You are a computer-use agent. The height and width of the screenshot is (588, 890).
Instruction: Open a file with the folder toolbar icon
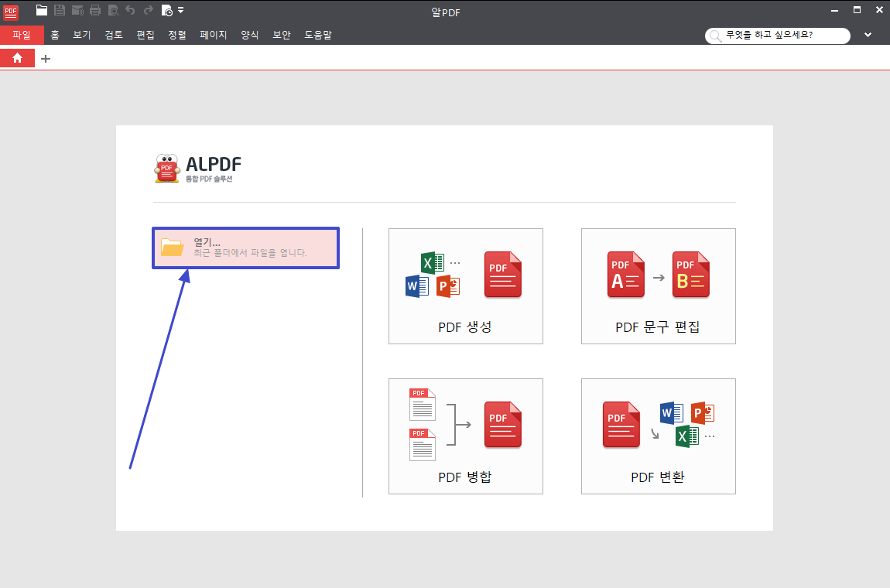pos(42,9)
